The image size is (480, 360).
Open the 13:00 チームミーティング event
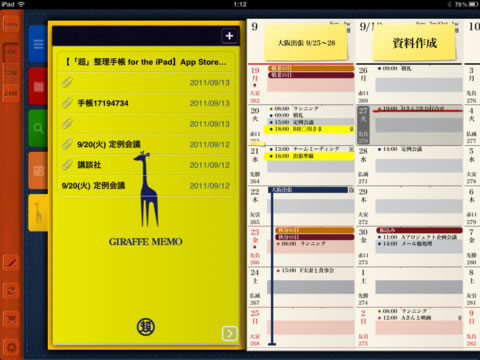310,149
